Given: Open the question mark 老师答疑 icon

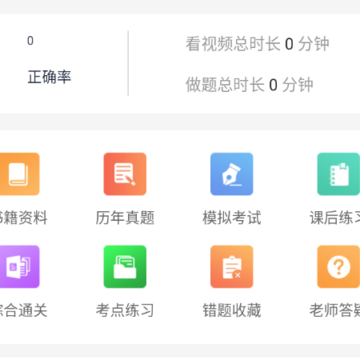Looking at the screenshot, I should coord(338,267).
